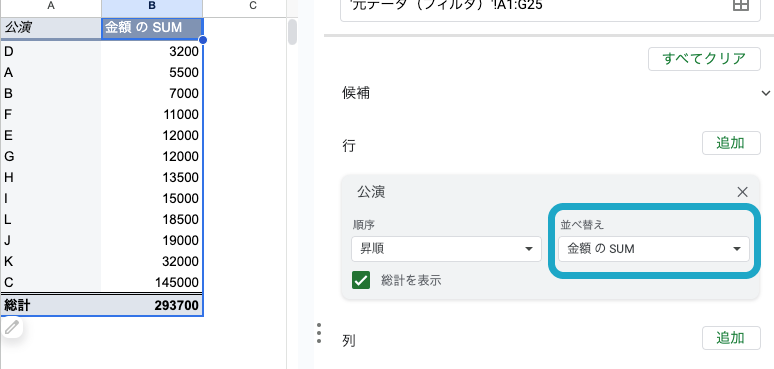This screenshot has width=774, height=369.
Task: Select the 公演 header cell
Action: (51, 28)
